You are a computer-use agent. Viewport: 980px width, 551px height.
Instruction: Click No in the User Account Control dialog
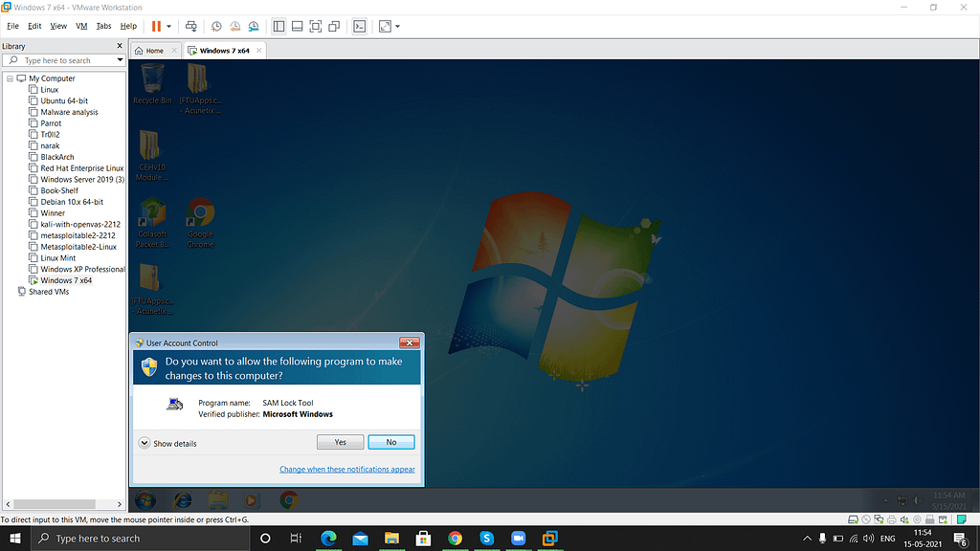tap(391, 442)
